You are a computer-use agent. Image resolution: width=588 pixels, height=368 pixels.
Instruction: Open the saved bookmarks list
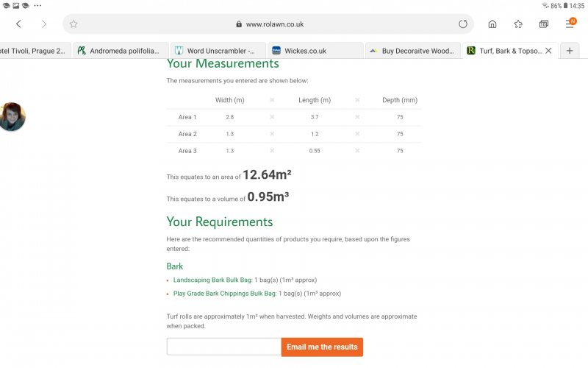(518, 24)
